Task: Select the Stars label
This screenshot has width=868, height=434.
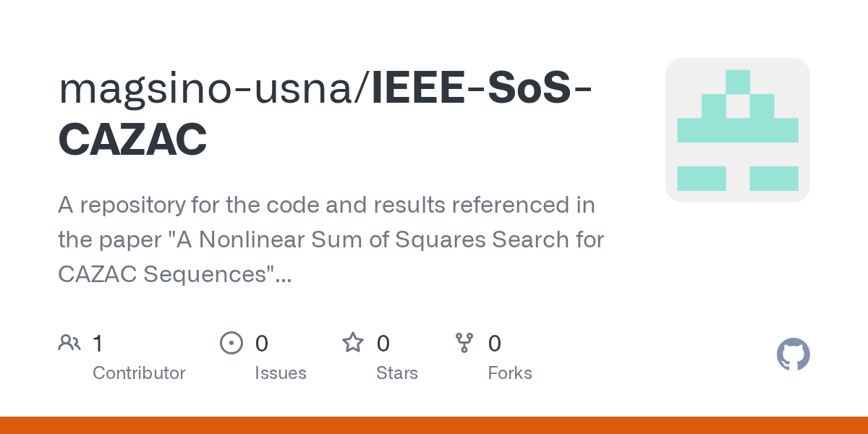Action: [x=397, y=373]
